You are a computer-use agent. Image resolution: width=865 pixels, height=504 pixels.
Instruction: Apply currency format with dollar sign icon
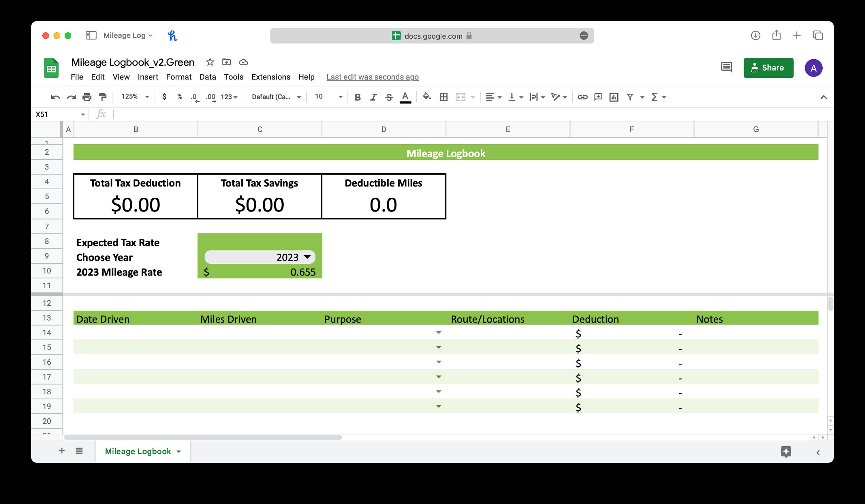point(164,97)
